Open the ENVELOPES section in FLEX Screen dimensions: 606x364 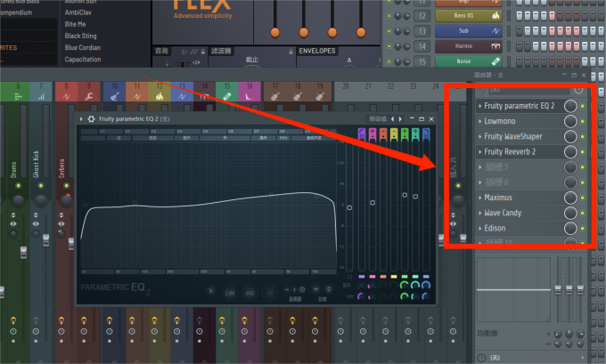[317, 51]
